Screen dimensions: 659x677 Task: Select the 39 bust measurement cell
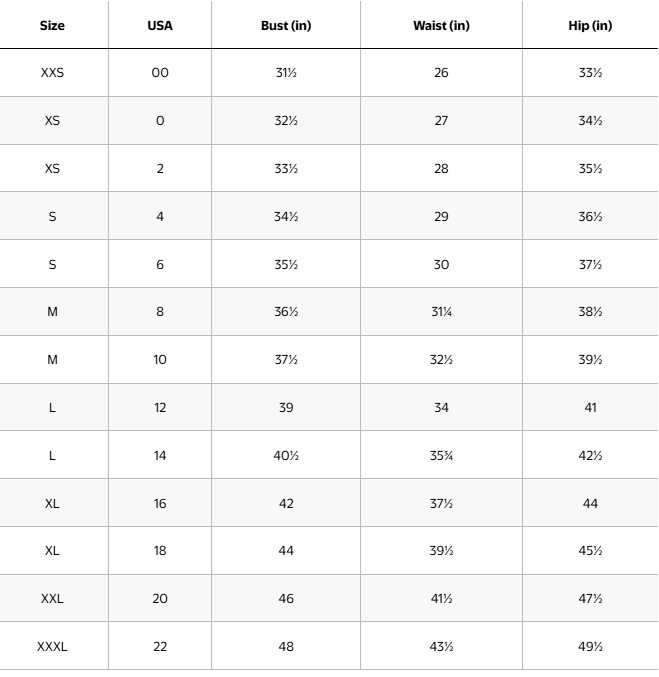[x=286, y=408]
